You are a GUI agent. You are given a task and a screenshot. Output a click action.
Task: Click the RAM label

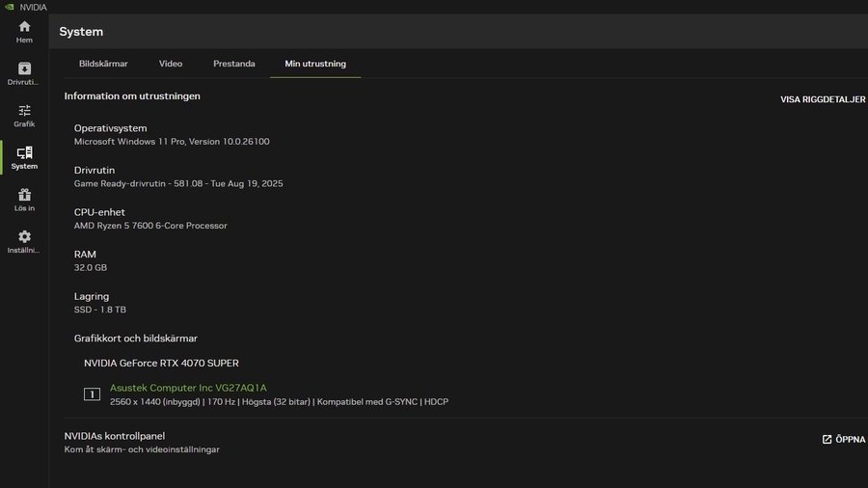pos(85,255)
